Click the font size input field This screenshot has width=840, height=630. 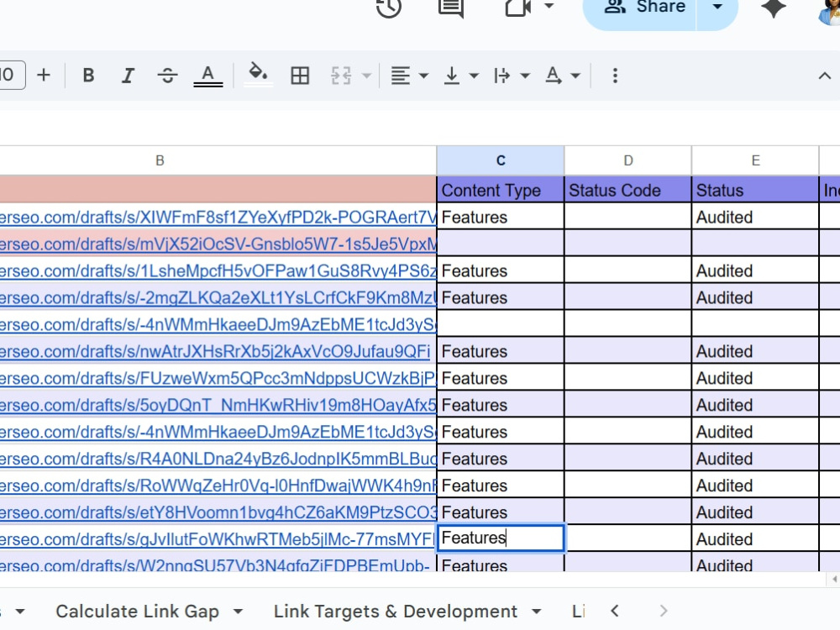click(x=11, y=75)
